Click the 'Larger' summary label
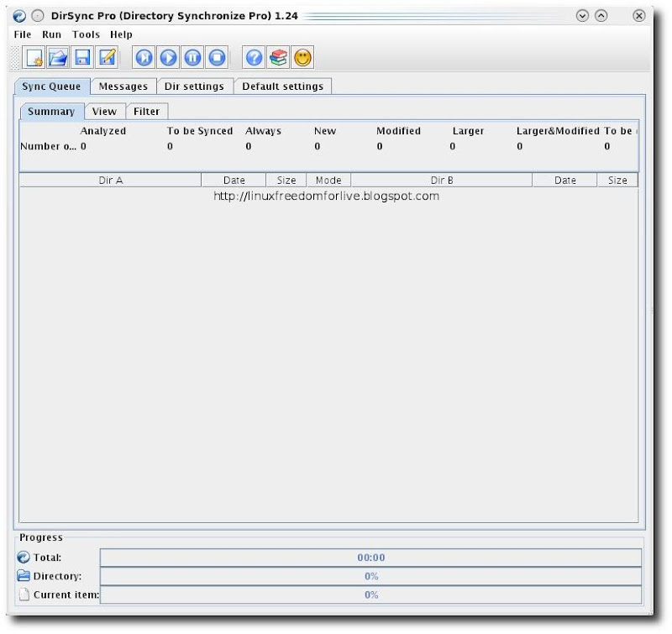Viewport: 672px width, 634px height. (x=468, y=131)
